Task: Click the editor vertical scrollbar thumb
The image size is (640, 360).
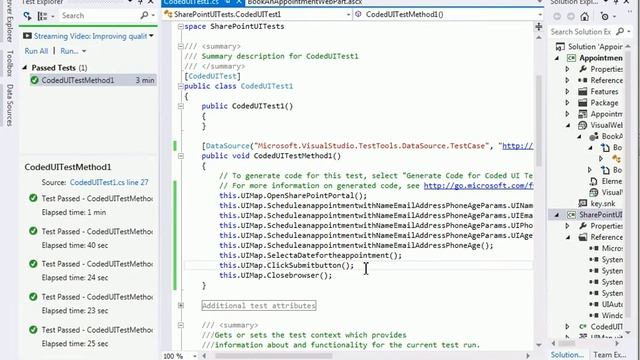Action: 539,120
